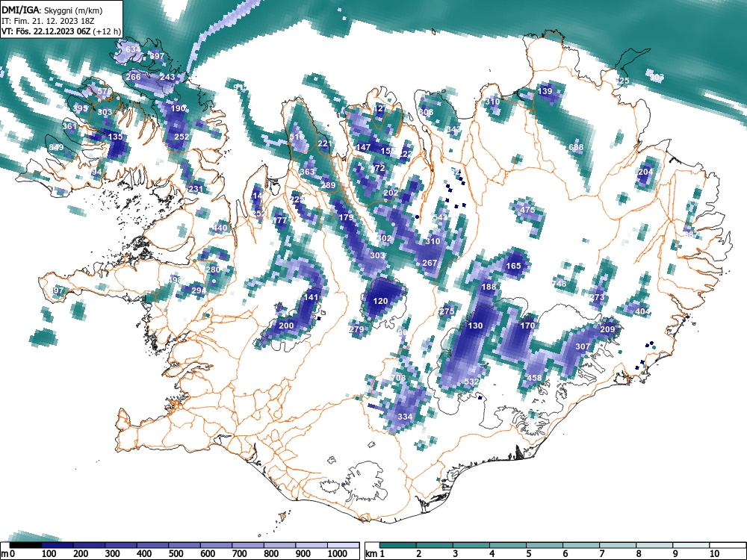
Task: Click the visibility value '130'
Action: [x=475, y=326]
